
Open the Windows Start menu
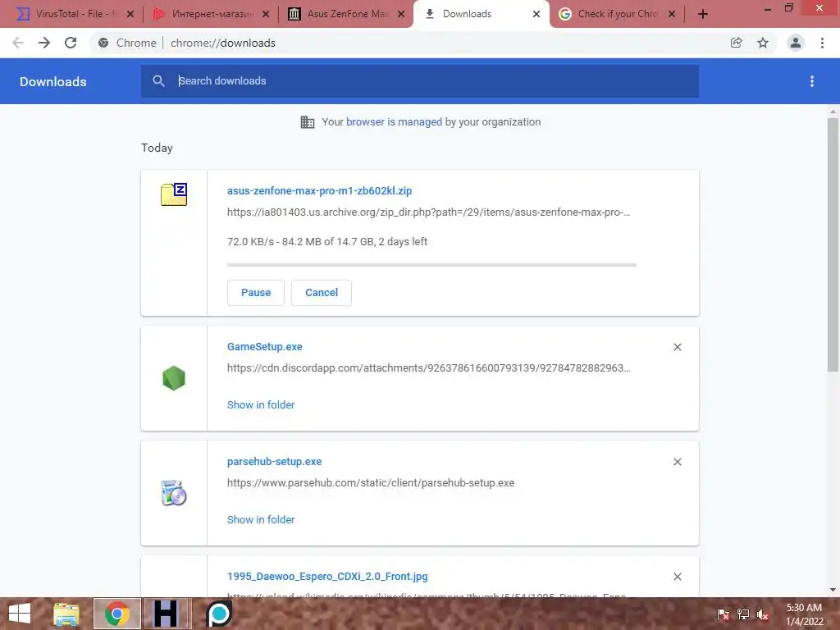click(x=20, y=614)
